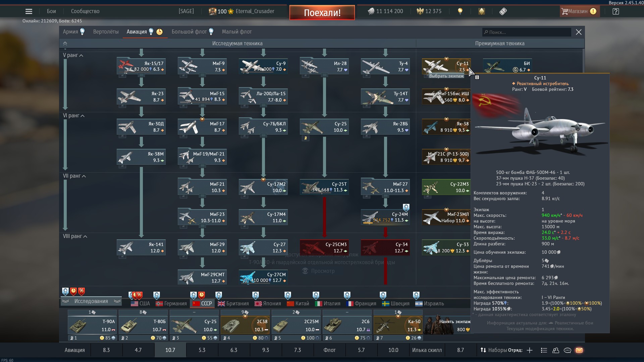The height and width of the screenshot is (362, 644).
Task: Open the warbonds ticket icon
Action: 503,11
